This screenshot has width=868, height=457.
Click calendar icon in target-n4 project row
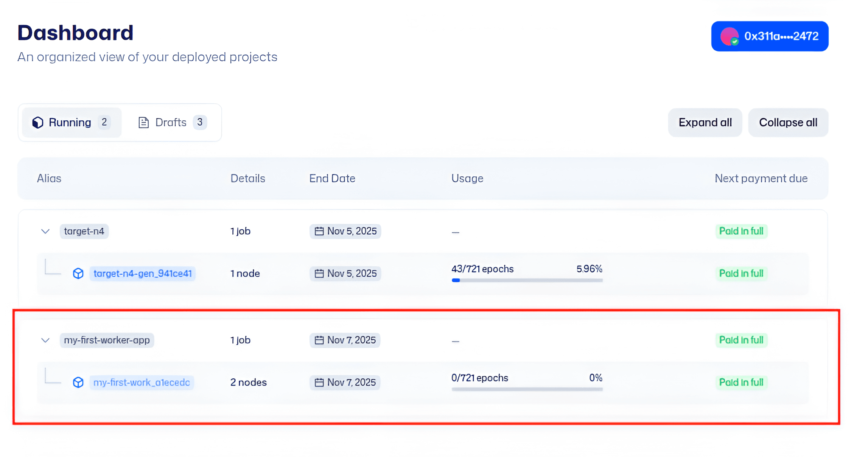319,231
